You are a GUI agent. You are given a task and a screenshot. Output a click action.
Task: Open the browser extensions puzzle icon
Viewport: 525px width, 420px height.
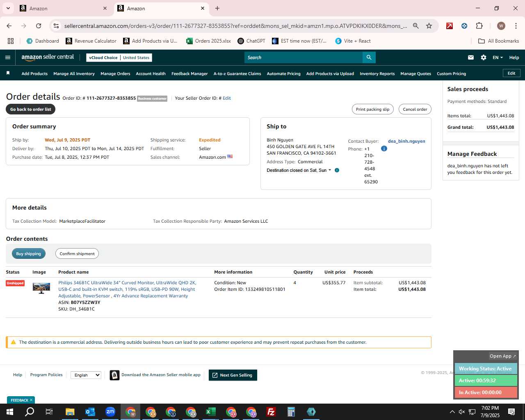click(x=479, y=26)
